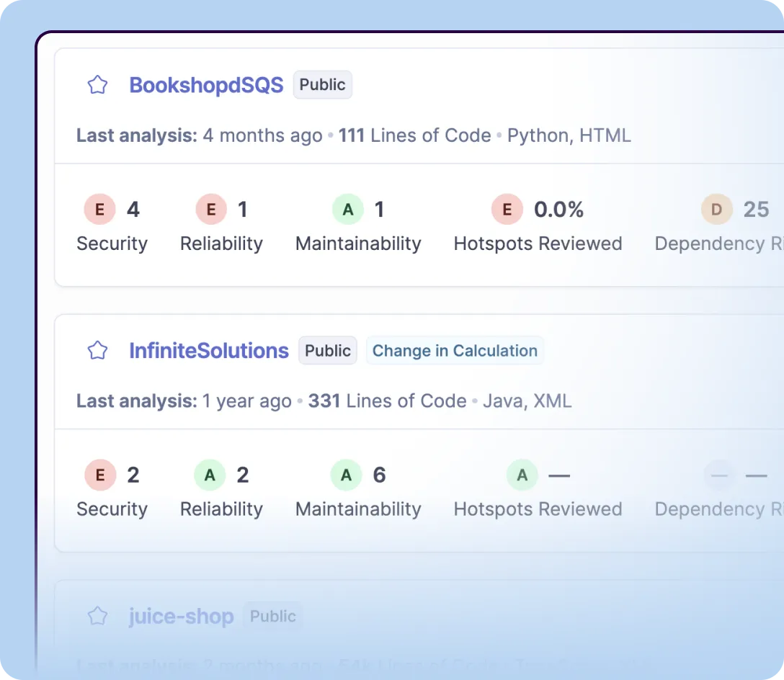Viewport: 784px width, 680px height.
Task: Toggle the star next to InfiniteSolutions
Action: [97, 351]
